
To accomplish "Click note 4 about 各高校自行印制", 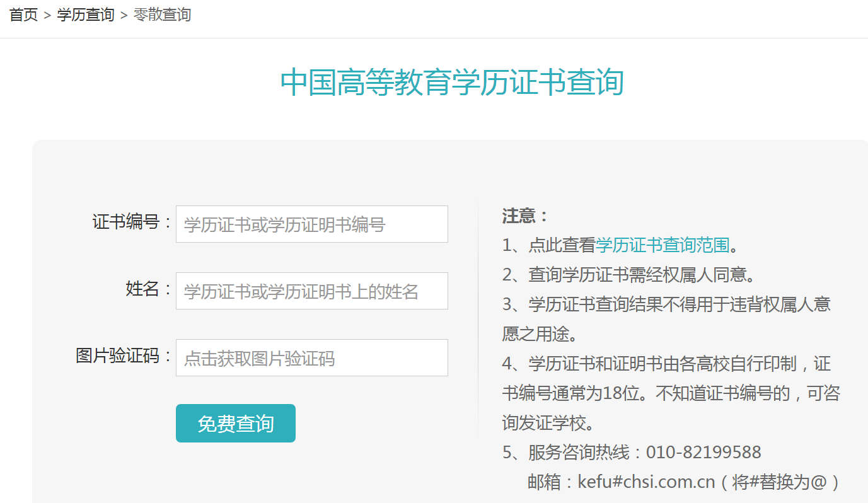I will [x=666, y=364].
